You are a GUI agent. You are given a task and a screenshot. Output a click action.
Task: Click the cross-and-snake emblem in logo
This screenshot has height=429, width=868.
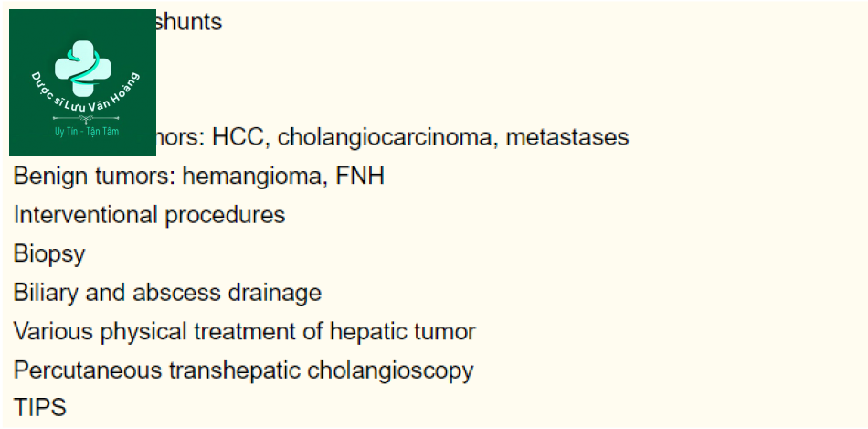point(83,69)
